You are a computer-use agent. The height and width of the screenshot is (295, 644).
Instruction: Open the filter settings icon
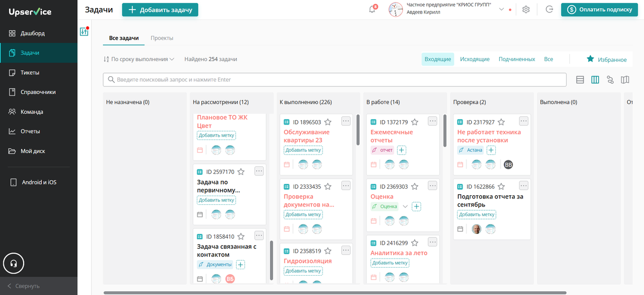coord(84,32)
